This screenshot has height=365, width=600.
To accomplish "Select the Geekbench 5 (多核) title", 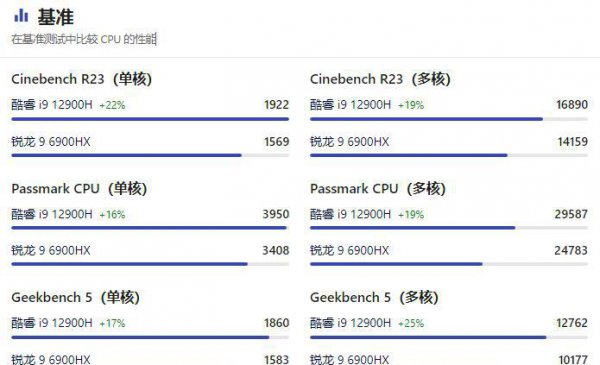I will click(x=374, y=297).
